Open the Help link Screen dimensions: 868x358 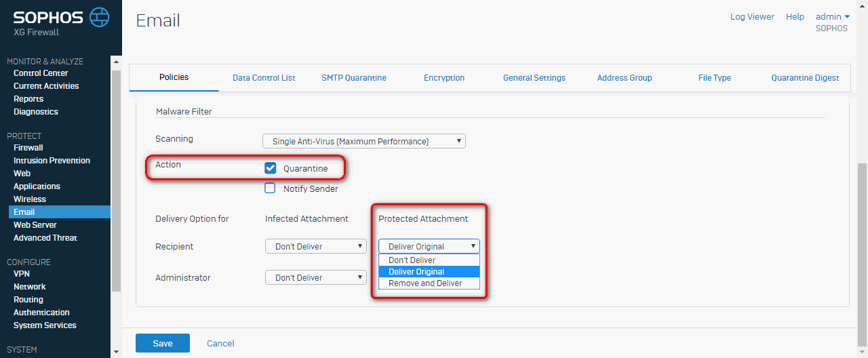click(795, 17)
